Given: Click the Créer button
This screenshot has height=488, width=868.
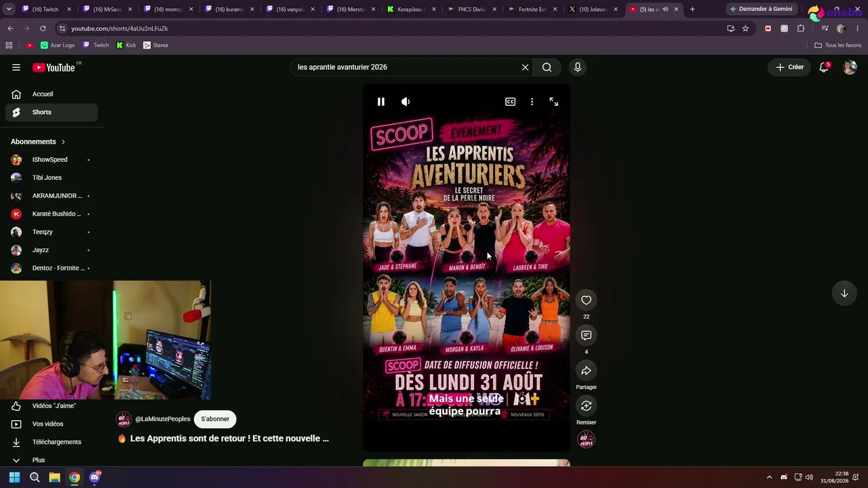Looking at the screenshot, I should coord(789,67).
